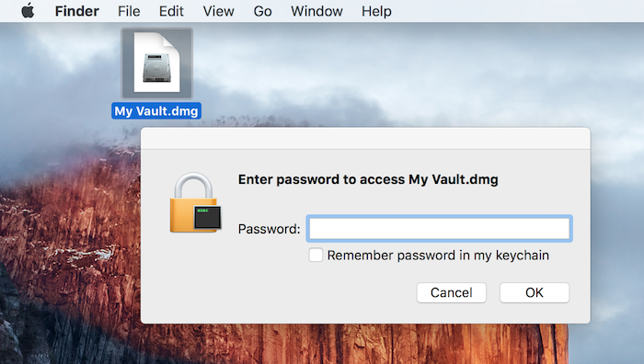Open the Edit menu
The image size is (644, 364).
[171, 11]
